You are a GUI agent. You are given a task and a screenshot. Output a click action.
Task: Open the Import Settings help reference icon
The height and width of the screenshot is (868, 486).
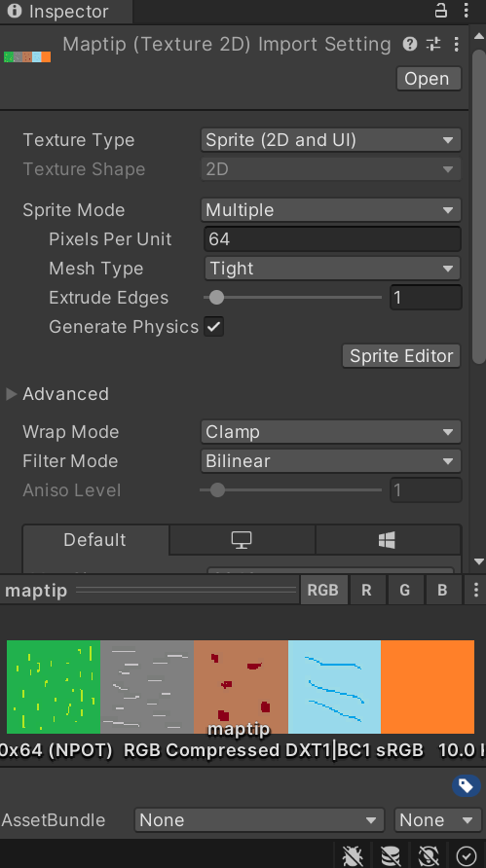point(409,44)
